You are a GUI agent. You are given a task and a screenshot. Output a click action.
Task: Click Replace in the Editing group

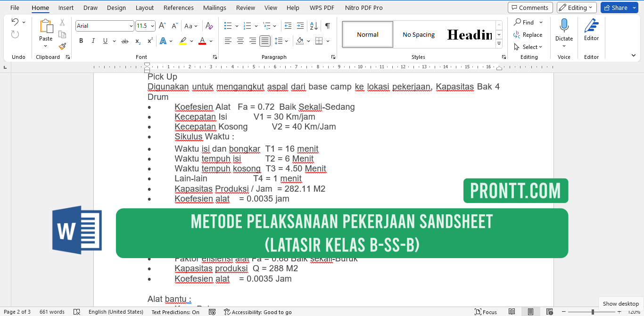pyautogui.click(x=528, y=34)
